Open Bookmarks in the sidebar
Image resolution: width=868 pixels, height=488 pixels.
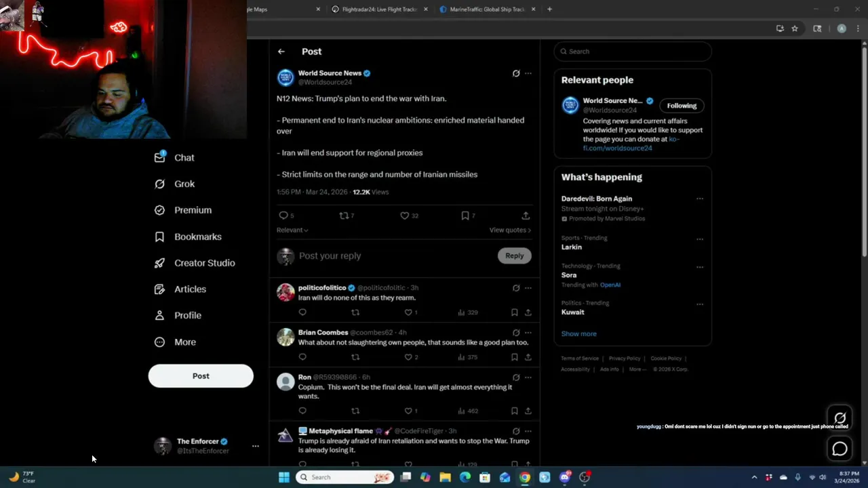[x=188, y=237]
